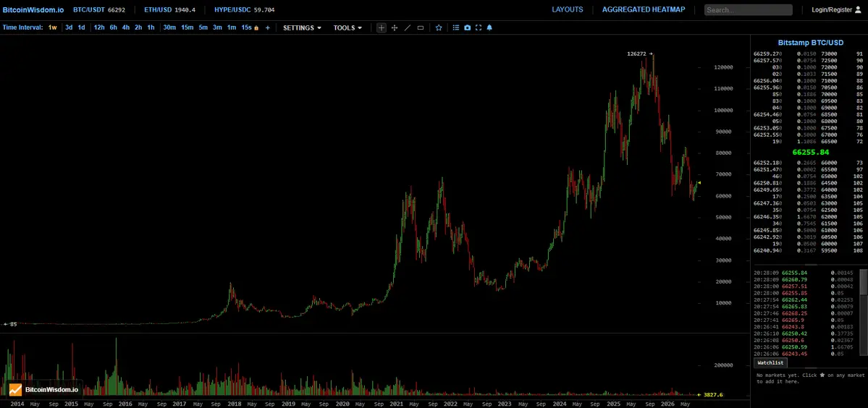This screenshot has height=408, width=868.
Task: Select the rectangle drawing tool
Action: tap(420, 27)
